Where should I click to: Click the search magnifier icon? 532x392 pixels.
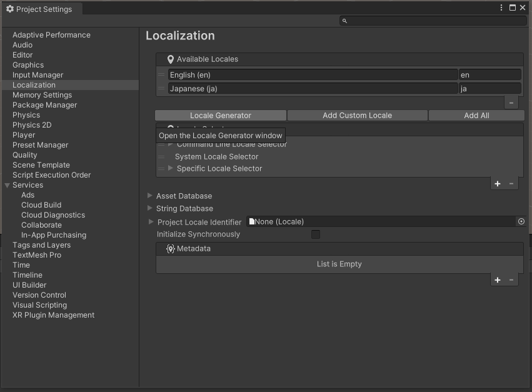click(344, 21)
